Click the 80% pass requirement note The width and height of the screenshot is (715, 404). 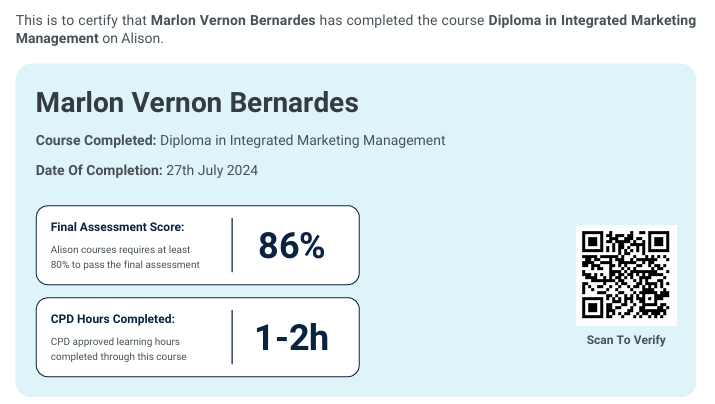pos(125,257)
